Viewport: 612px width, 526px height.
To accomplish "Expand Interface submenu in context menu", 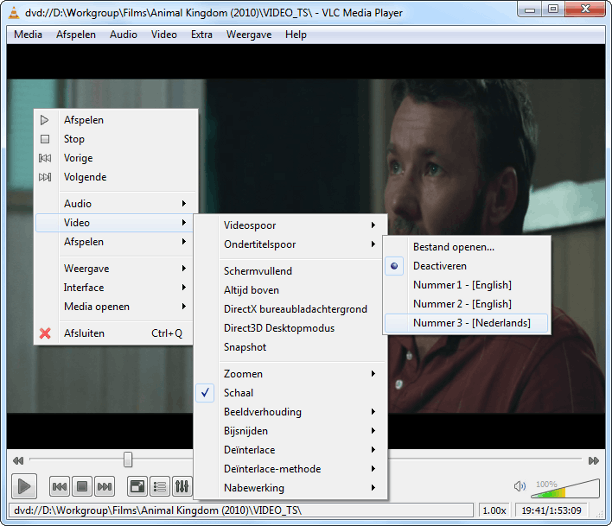I will [114, 288].
